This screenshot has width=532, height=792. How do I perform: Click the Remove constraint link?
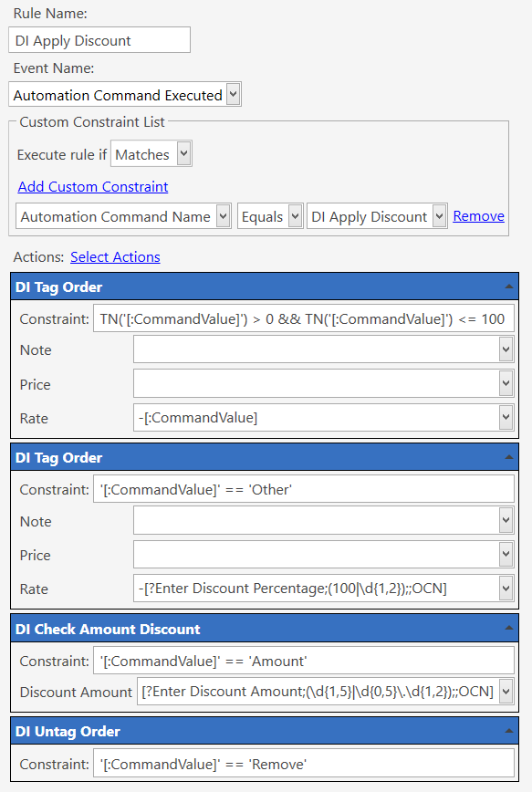click(x=478, y=215)
